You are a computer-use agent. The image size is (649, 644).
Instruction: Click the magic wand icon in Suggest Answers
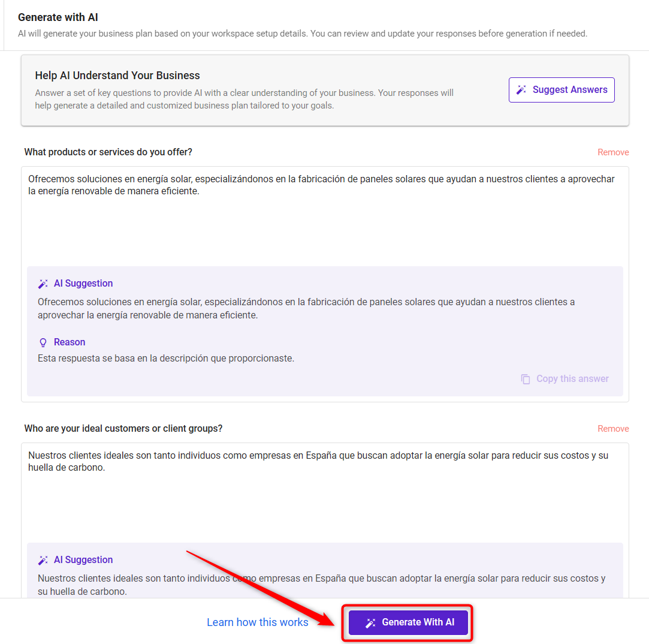(x=521, y=89)
